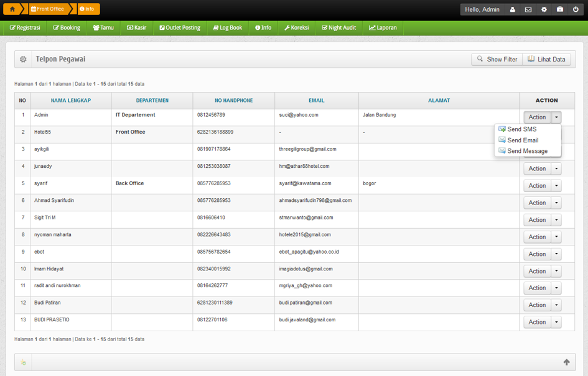The image size is (588, 376).
Task: Open the Outlet Posting menu
Action: coord(180,28)
